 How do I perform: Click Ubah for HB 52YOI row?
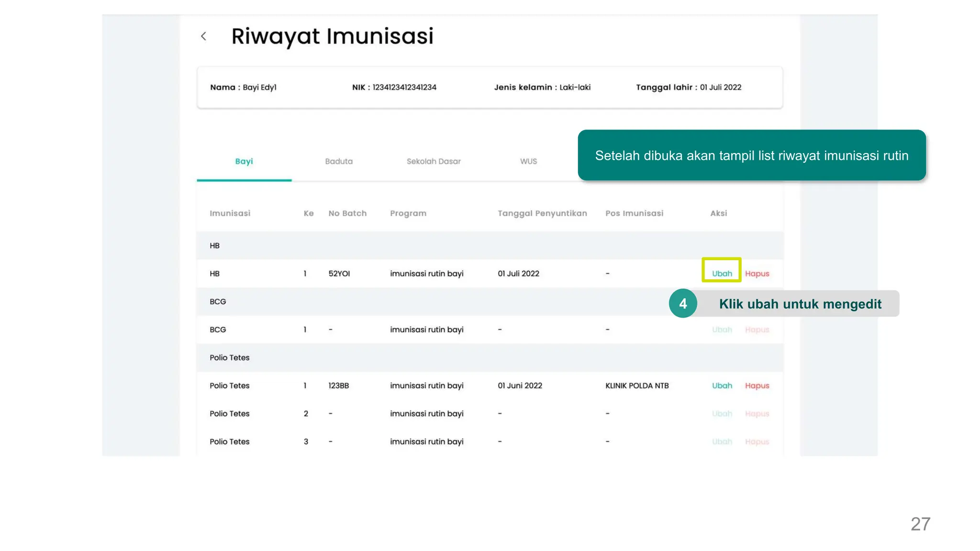(x=722, y=274)
